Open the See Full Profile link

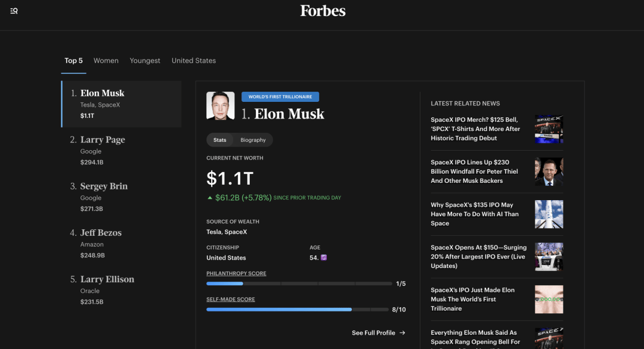coord(378,332)
